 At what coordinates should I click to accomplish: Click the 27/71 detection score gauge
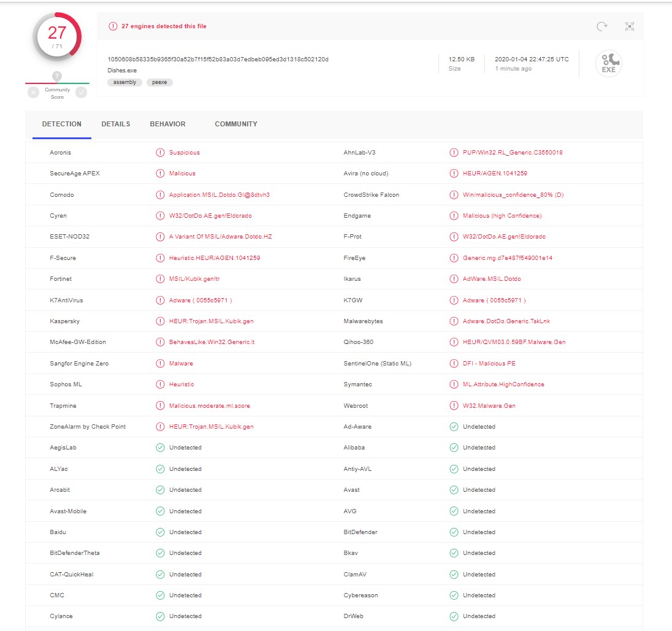pyautogui.click(x=57, y=37)
